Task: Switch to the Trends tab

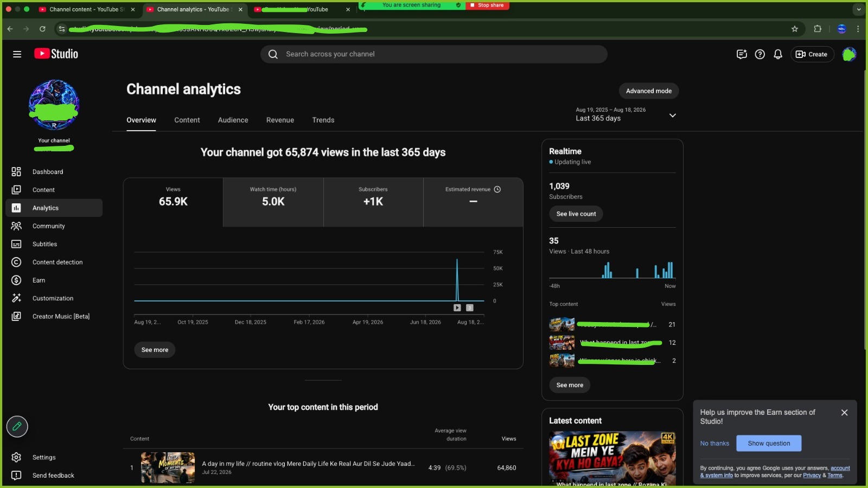Action: (323, 120)
